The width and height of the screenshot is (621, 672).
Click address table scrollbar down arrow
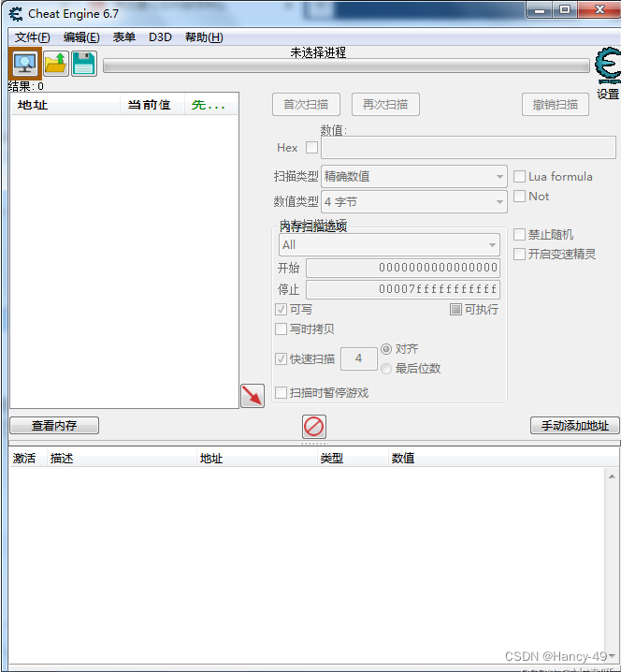click(x=612, y=656)
